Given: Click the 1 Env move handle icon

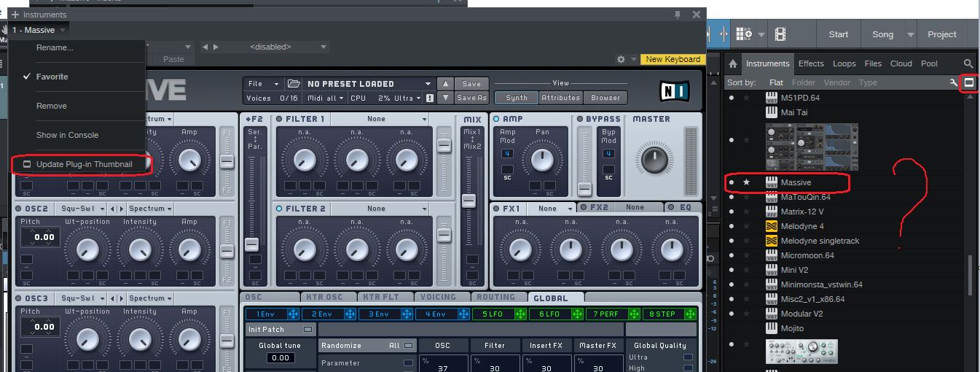Looking at the screenshot, I should tap(293, 314).
